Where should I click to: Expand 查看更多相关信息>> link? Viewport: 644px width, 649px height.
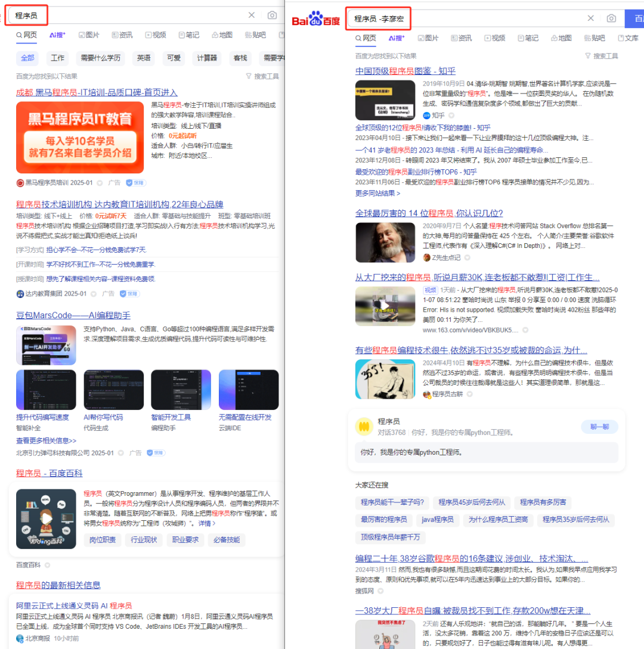click(46, 441)
